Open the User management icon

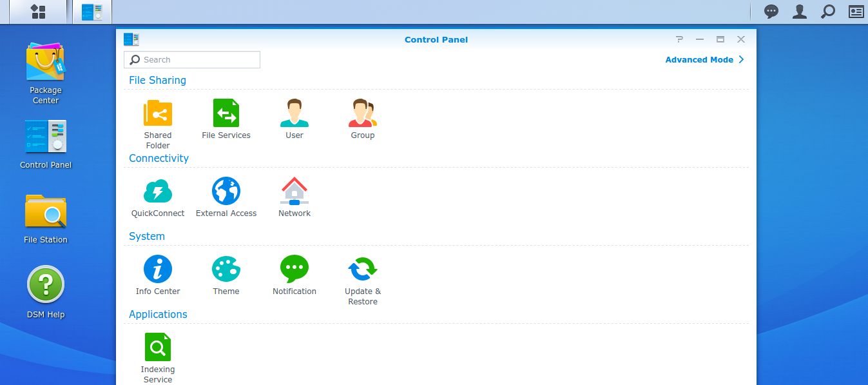(x=294, y=114)
